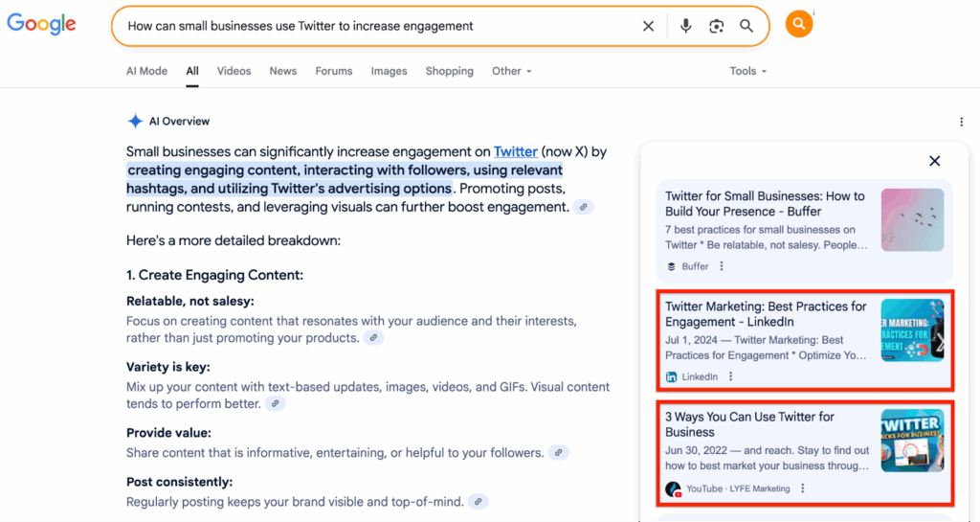Viewport: 980px width, 522px height.
Task: Switch to the Videos tab
Action: (234, 71)
